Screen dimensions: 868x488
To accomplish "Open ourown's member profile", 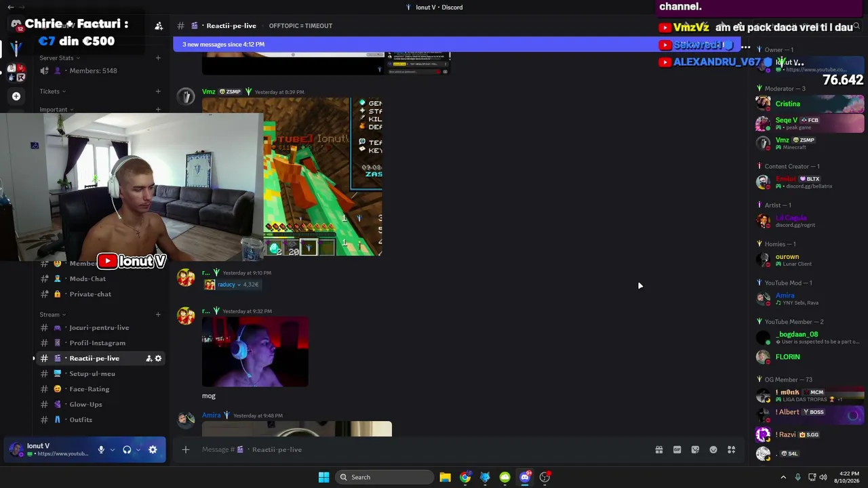I will [810, 260].
